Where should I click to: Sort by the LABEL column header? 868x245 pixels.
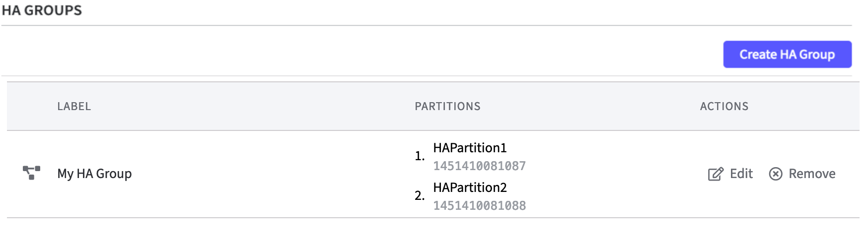[74, 106]
